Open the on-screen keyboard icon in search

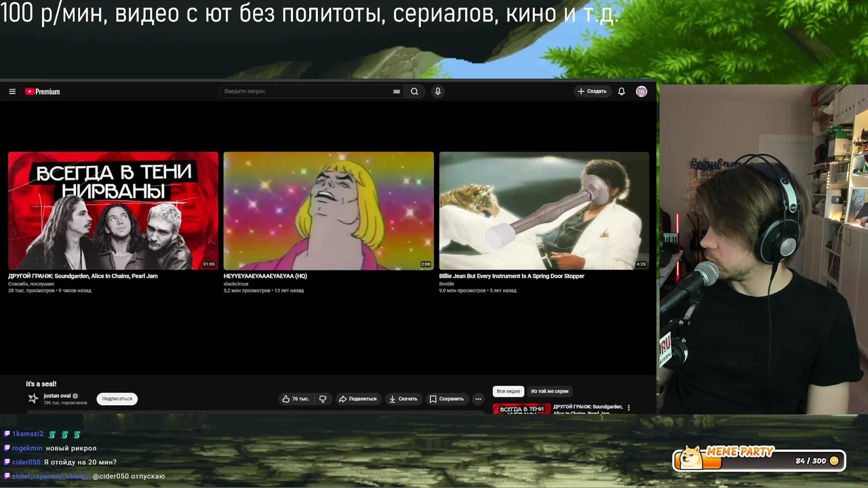click(x=397, y=91)
